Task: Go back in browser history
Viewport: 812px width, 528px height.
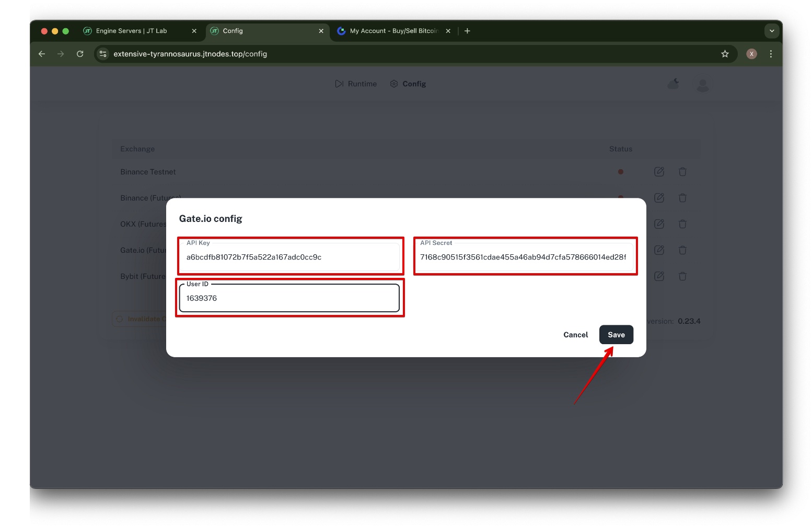Action: pos(42,54)
